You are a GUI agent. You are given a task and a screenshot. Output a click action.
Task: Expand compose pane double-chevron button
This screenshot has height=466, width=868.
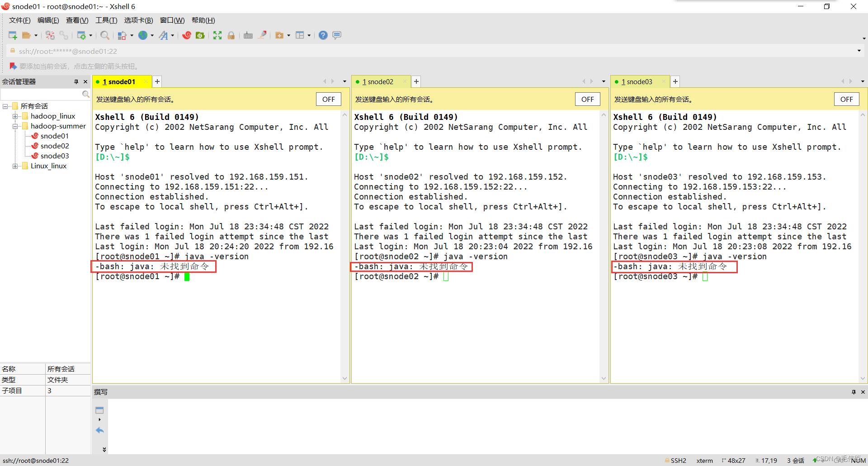coord(104,449)
